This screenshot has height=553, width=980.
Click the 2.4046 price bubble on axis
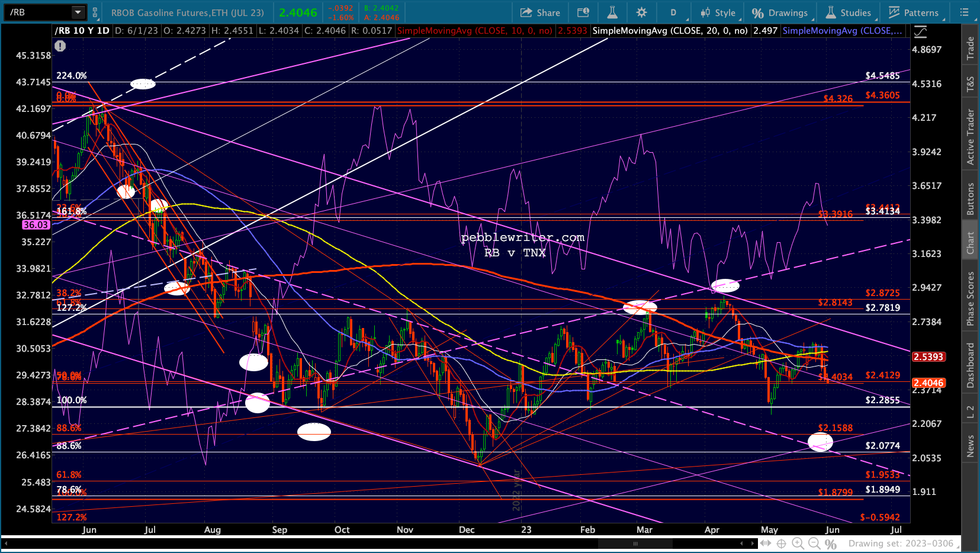coord(928,383)
